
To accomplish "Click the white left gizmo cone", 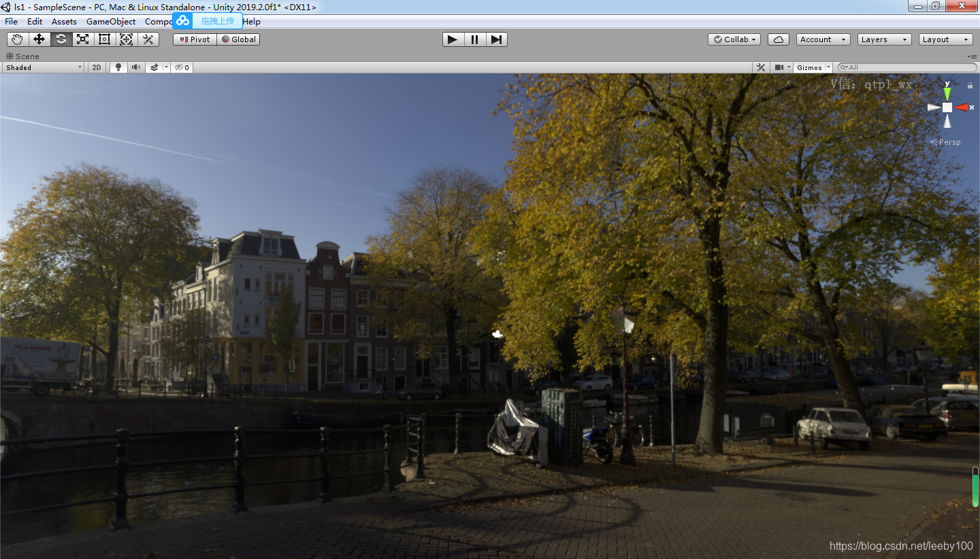I will coord(934,107).
